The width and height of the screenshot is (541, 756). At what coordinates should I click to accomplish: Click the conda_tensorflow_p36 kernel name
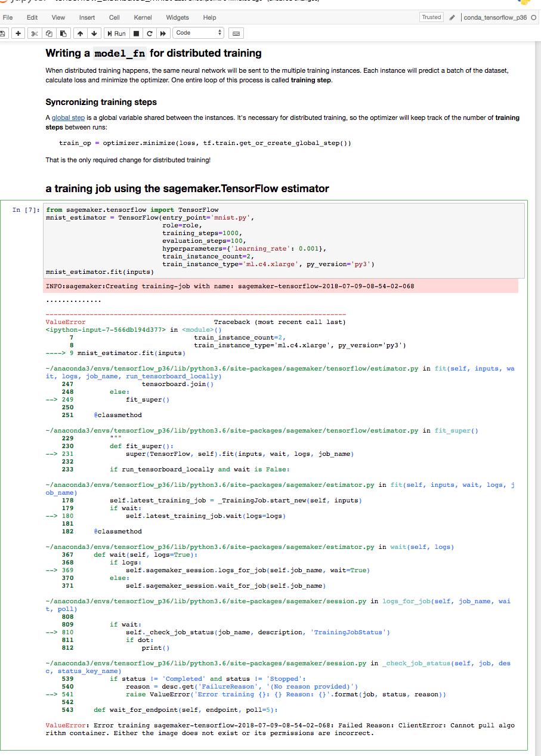(x=495, y=17)
